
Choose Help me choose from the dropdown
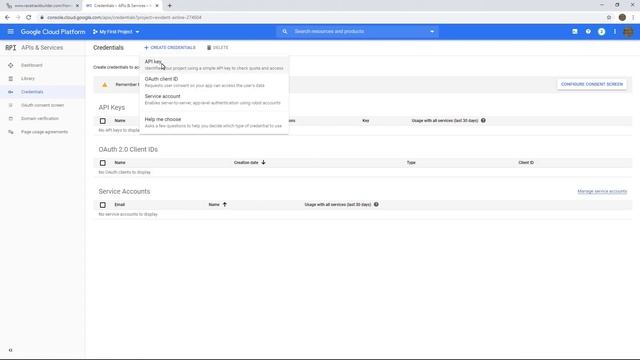[214, 122]
